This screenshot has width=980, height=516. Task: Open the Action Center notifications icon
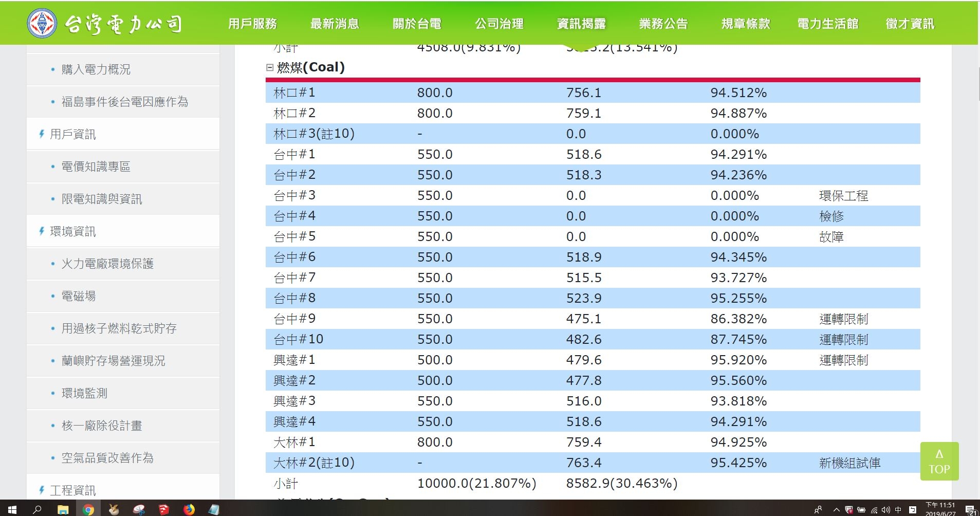point(971,510)
